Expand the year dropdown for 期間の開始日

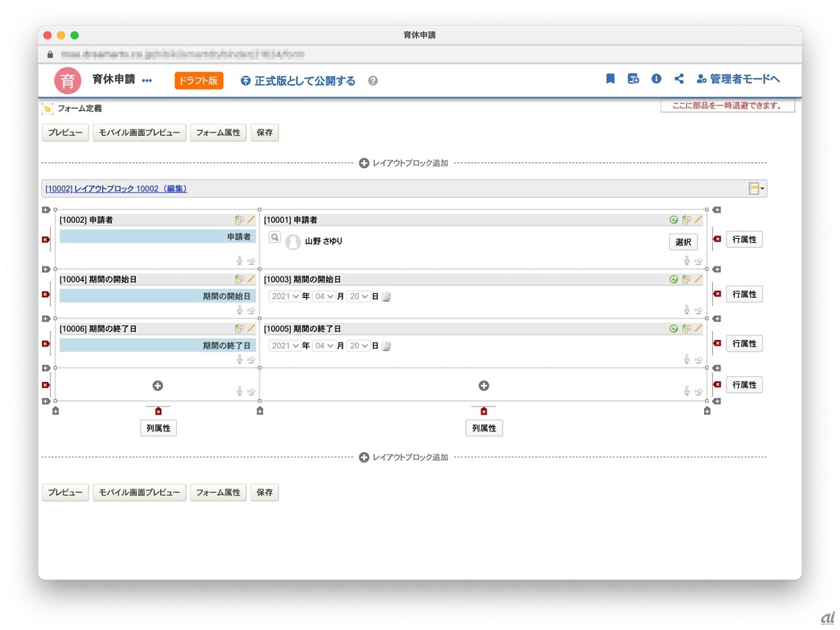[285, 297]
